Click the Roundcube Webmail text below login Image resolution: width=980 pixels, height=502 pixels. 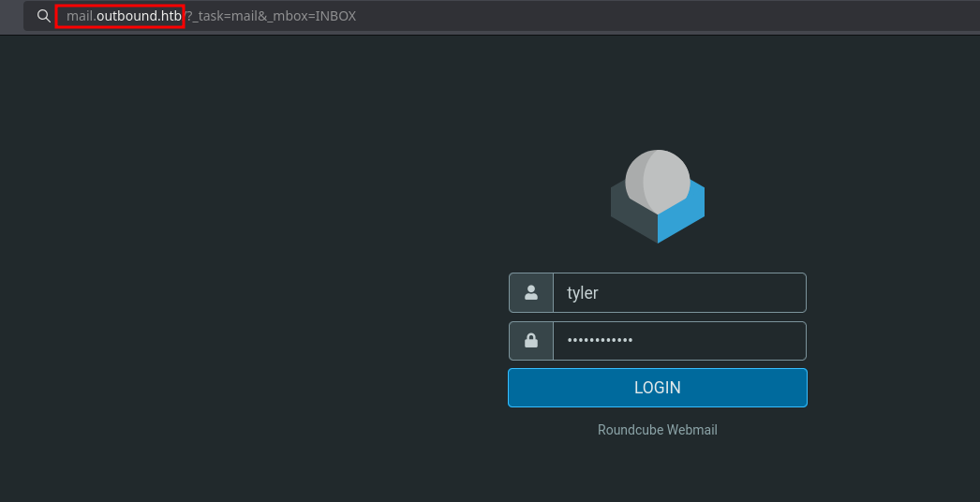point(658,430)
